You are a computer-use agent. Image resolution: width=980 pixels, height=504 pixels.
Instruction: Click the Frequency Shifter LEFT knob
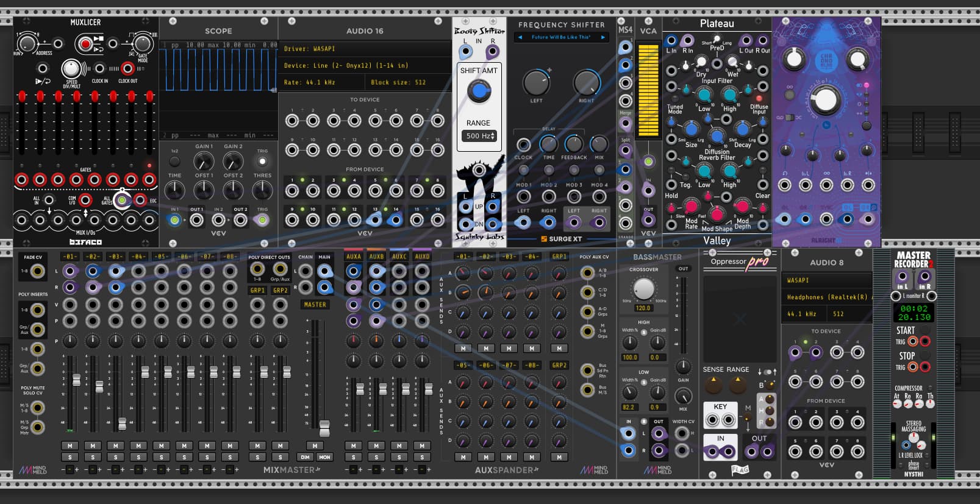pyautogui.click(x=536, y=83)
